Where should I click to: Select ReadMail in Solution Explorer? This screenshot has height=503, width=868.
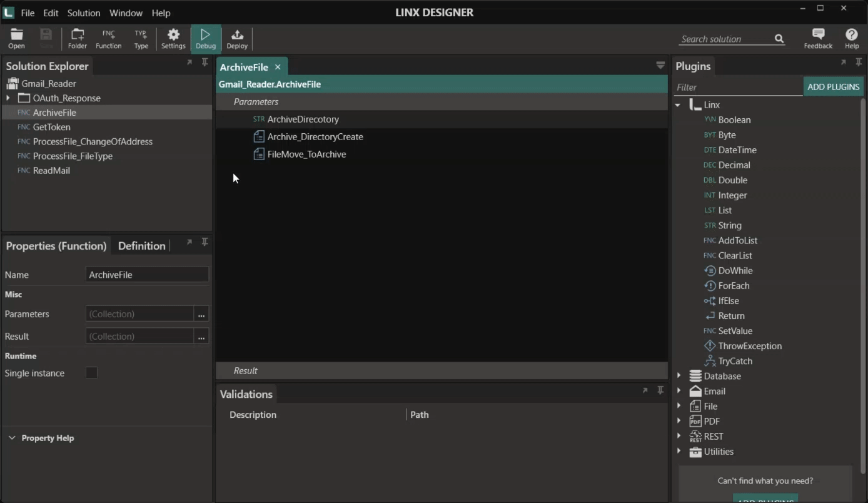[51, 170]
